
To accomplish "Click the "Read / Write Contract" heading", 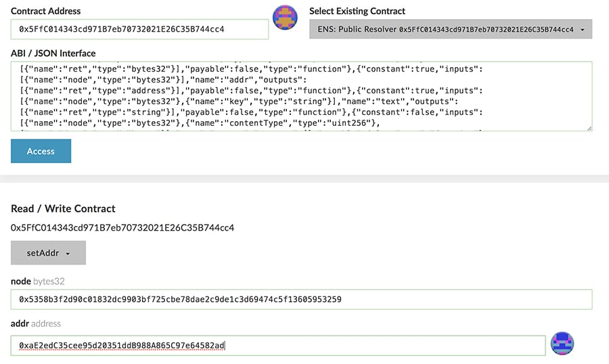I will pyautogui.click(x=63, y=208).
